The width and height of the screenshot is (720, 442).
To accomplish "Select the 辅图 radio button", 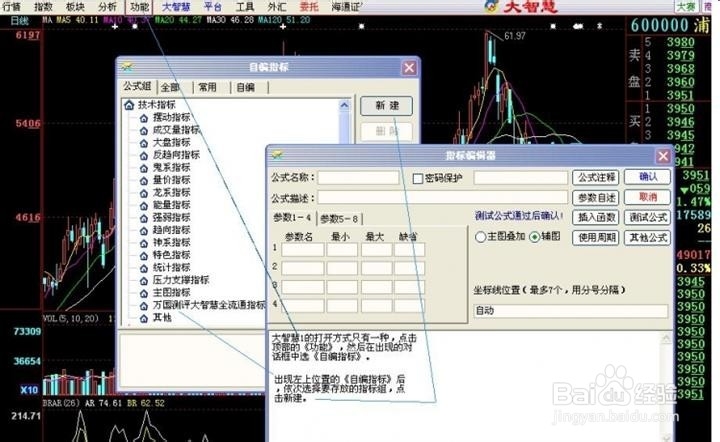I will [534, 237].
